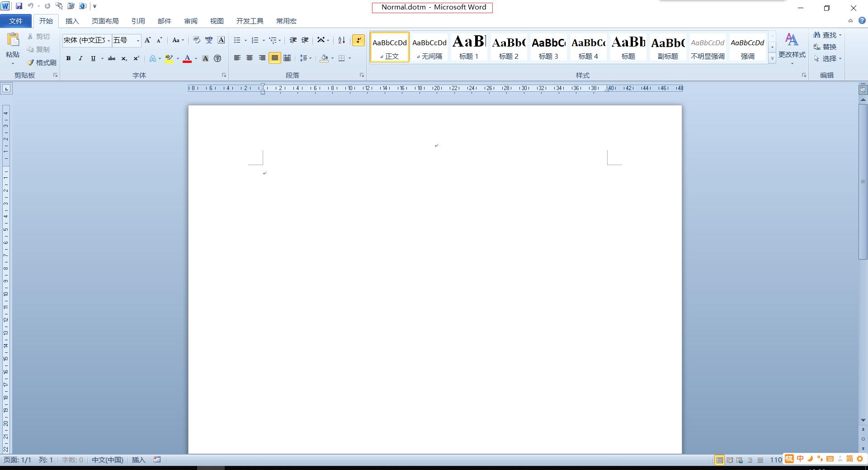
Task: Click the Clear Formatting eraser icon
Action: (x=196, y=40)
